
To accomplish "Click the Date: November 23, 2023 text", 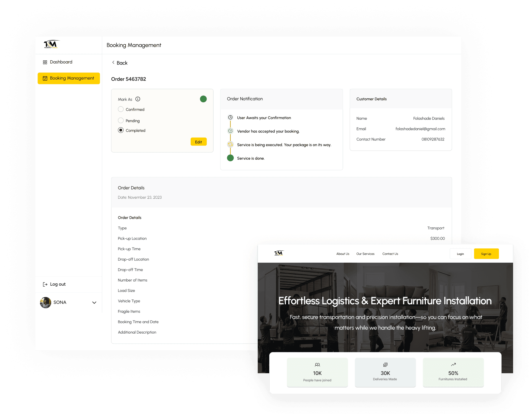I will pyautogui.click(x=140, y=197).
